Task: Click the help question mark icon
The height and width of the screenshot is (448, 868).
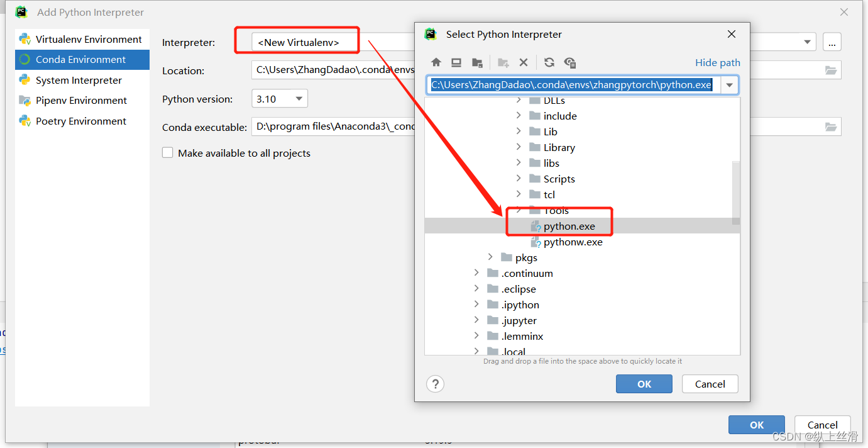Action: pos(435,384)
